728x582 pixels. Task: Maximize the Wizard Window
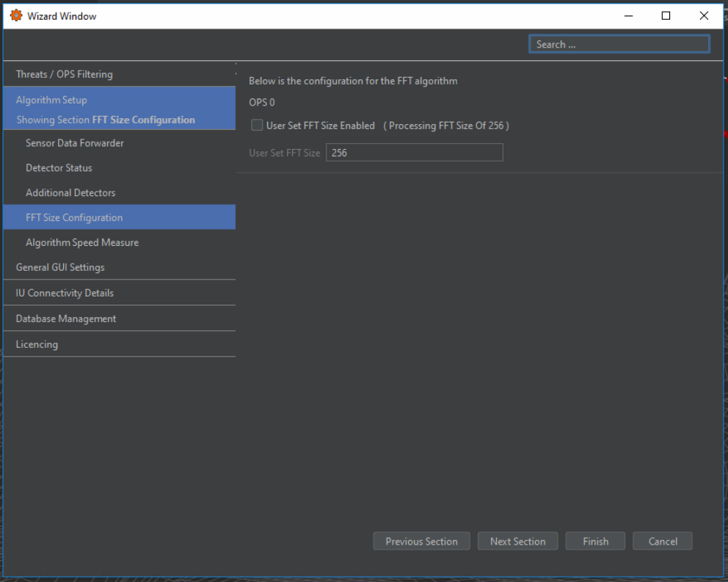coord(666,15)
